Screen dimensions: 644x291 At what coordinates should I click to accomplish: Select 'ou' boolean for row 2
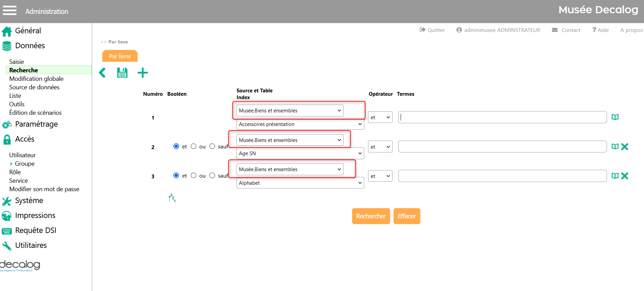pyautogui.click(x=194, y=146)
